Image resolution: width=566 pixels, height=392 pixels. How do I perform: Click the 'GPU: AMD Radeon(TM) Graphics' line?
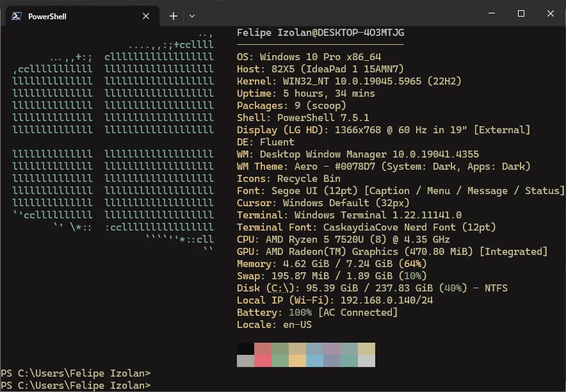[x=392, y=252]
